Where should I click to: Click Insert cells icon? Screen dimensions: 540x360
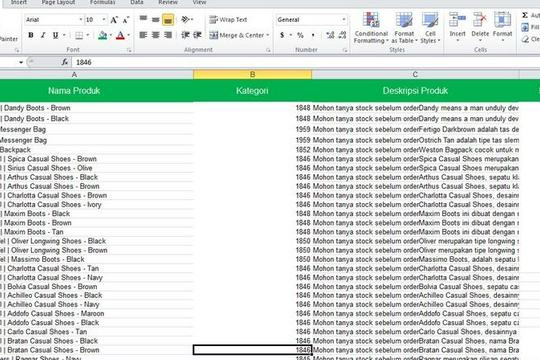(x=457, y=20)
